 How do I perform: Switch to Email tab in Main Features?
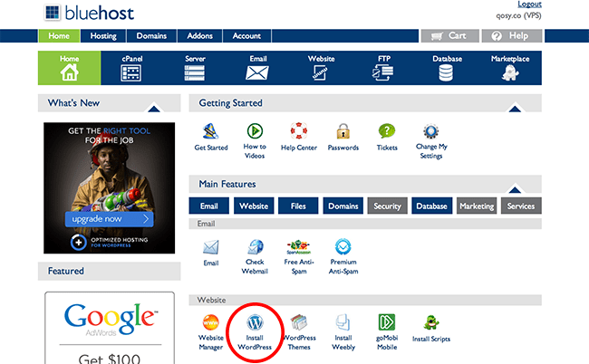click(208, 206)
